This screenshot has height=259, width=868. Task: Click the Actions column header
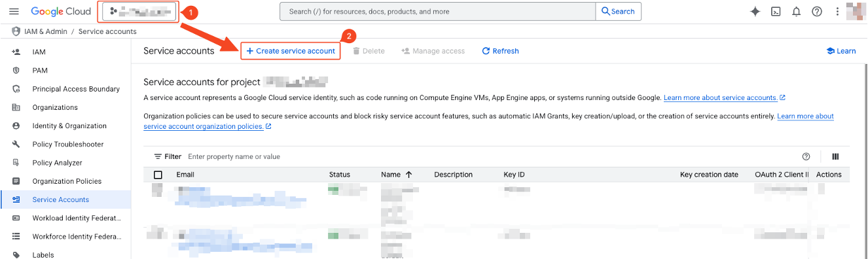point(829,175)
